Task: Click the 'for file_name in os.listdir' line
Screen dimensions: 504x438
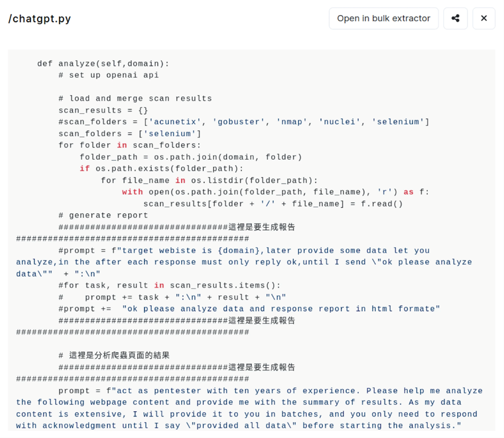Action: click(x=209, y=181)
